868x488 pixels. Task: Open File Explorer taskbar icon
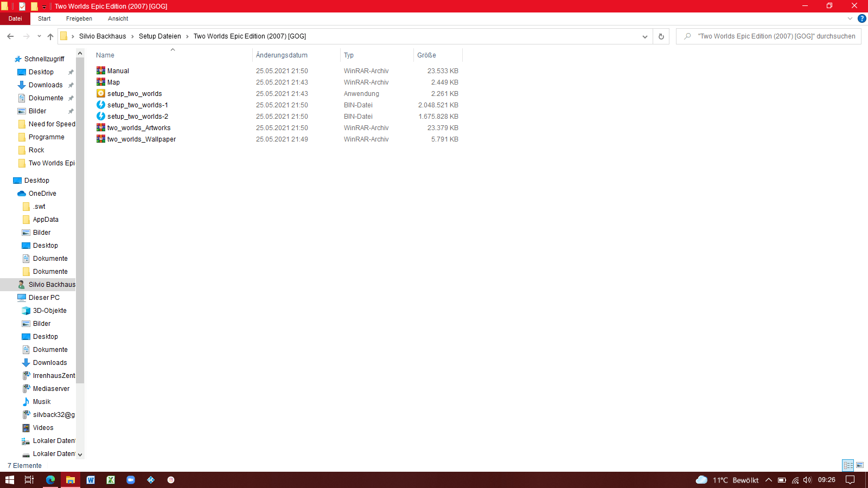point(71,480)
